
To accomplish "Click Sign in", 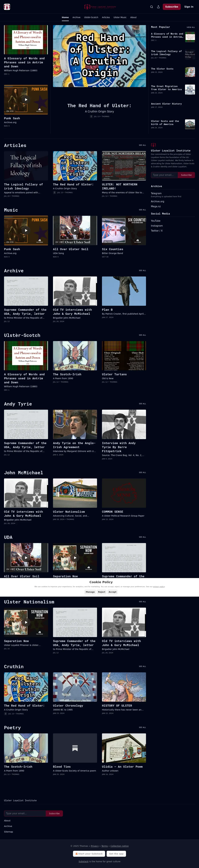I will (x=189, y=7).
